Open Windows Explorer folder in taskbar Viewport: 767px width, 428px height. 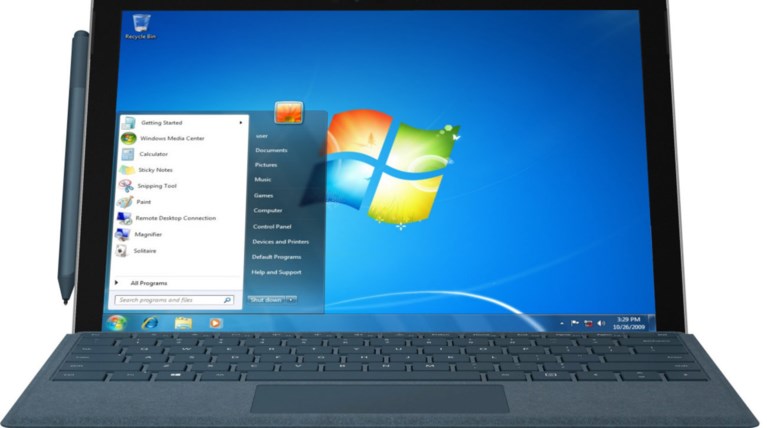183,323
